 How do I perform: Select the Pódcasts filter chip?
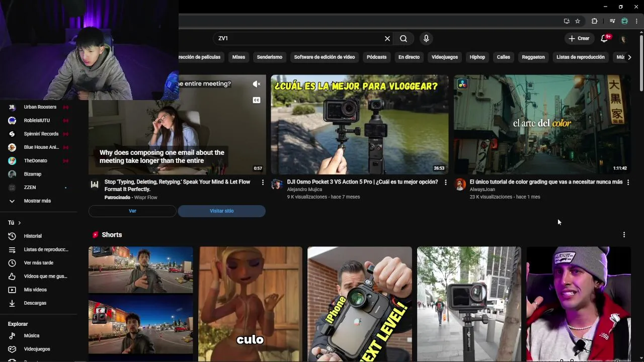click(376, 57)
